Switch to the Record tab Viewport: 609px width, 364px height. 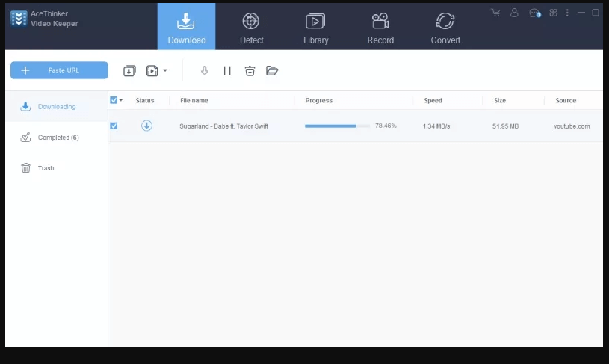coord(380,28)
